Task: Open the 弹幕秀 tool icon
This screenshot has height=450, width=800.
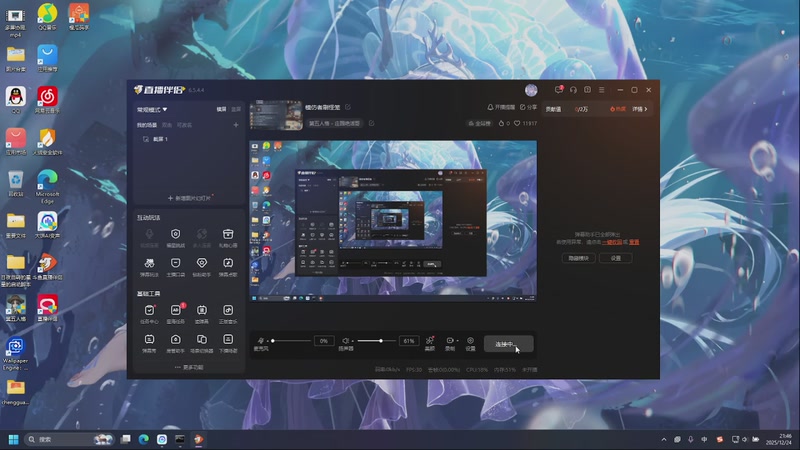Action: coord(149,343)
